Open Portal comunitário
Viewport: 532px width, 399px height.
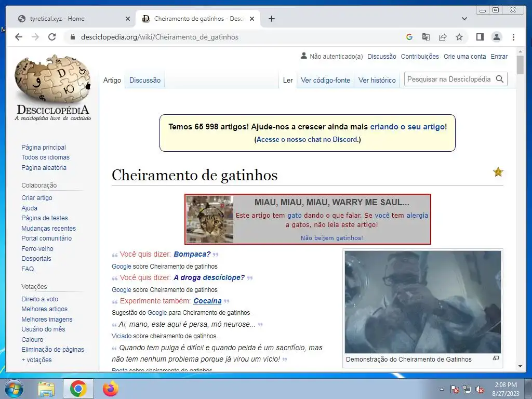(x=46, y=238)
